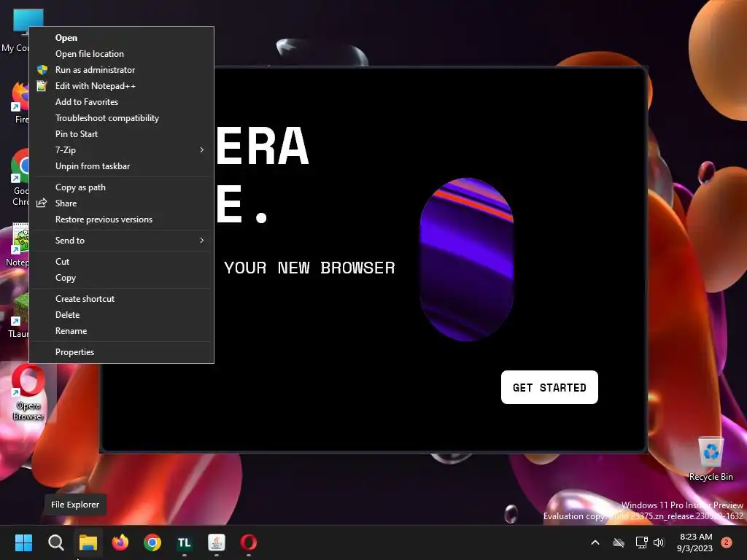The width and height of the screenshot is (747, 560).
Task: Click GET STARTED in Opera window
Action: coord(549,387)
